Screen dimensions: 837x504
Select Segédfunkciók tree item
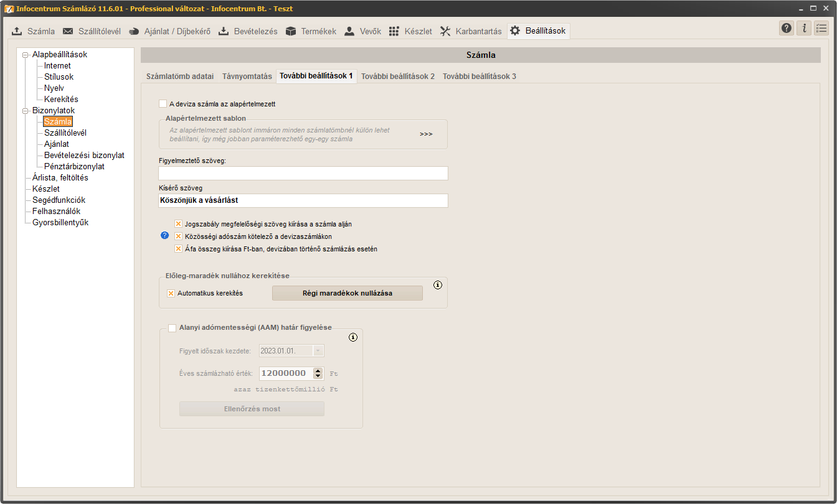(x=59, y=200)
